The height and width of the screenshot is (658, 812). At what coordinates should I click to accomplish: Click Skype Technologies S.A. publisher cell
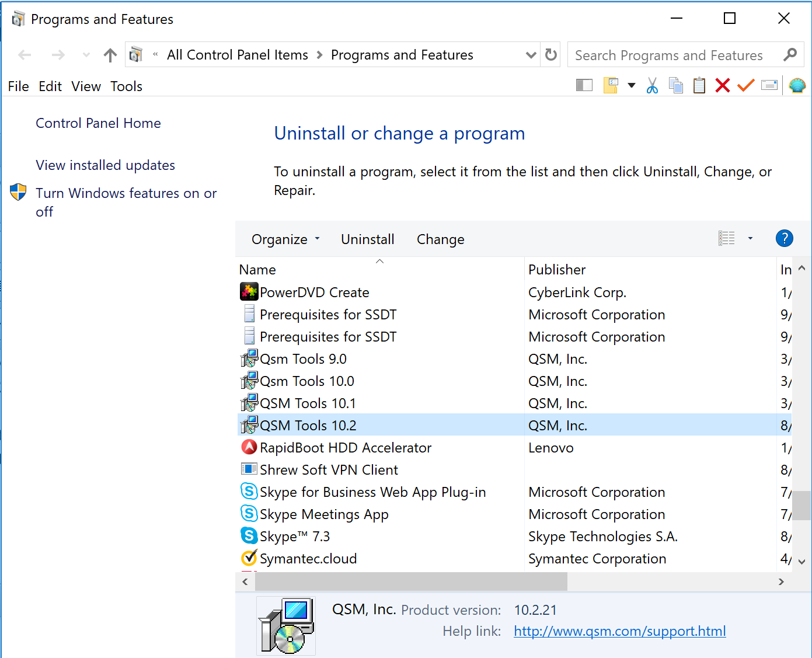(x=603, y=537)
